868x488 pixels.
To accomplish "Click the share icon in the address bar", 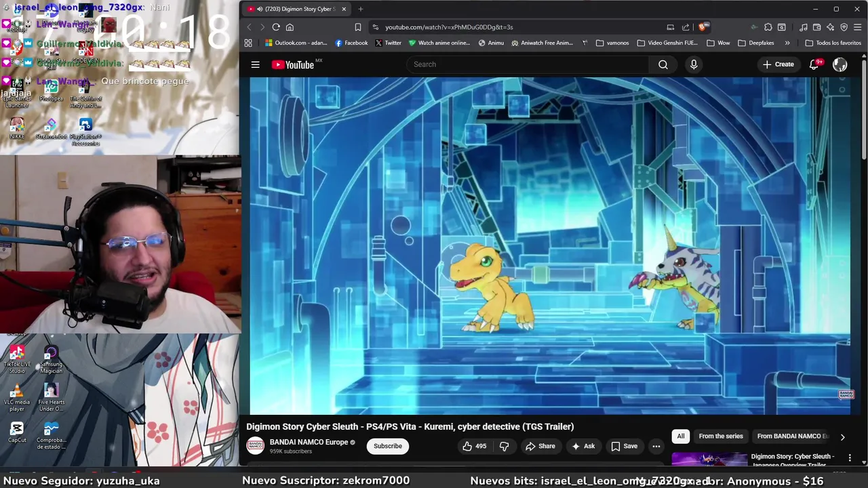I will point(686,27).
